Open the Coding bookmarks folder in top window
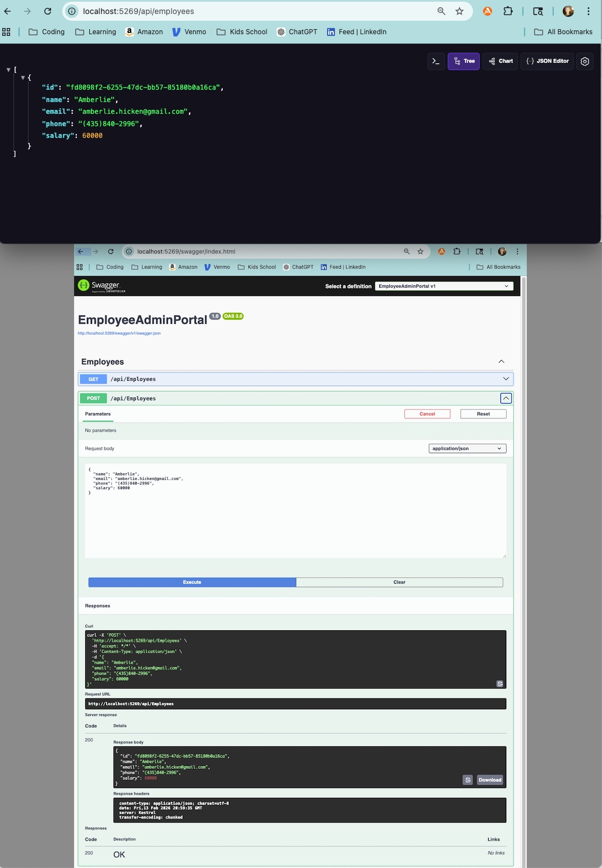 47,32
